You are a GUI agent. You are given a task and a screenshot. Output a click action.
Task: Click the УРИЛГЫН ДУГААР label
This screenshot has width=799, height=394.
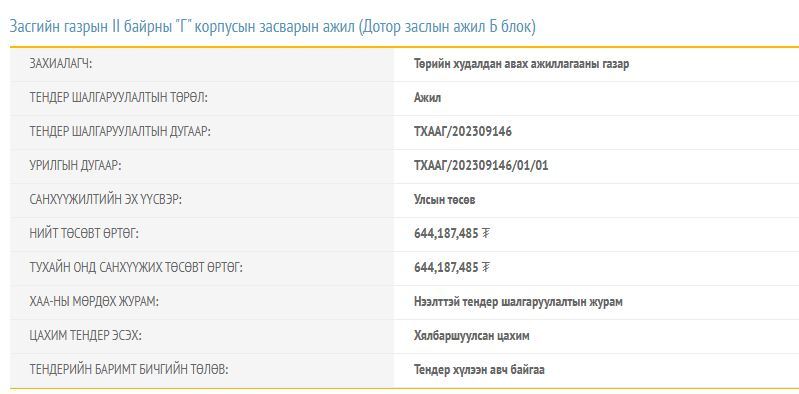tap(75, 166)
